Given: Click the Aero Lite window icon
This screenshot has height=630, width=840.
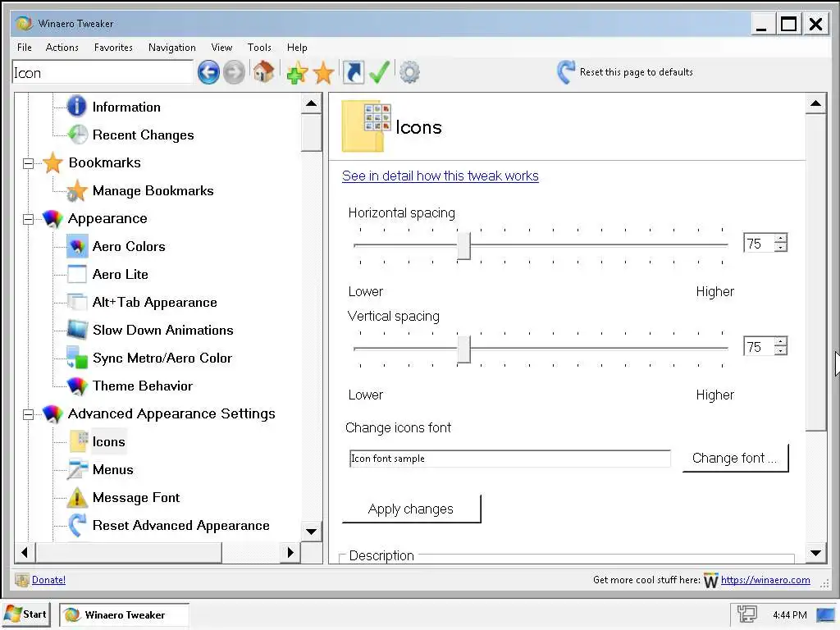Looking at the screenshot, I should coord(77,274).
